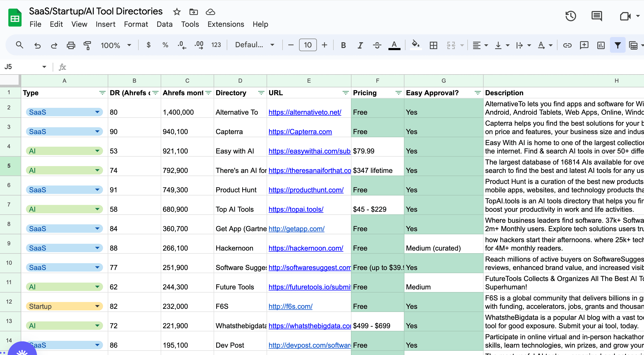The width and height of the screenshot is (644, 355).
Task: Apply currency format with dollar icon
Action: [149, 45]
